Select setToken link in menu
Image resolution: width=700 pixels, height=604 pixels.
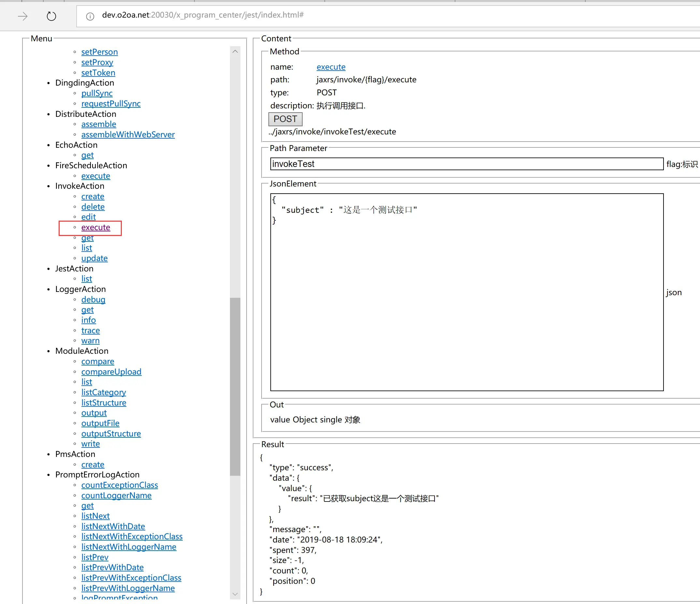pos(98,73)
